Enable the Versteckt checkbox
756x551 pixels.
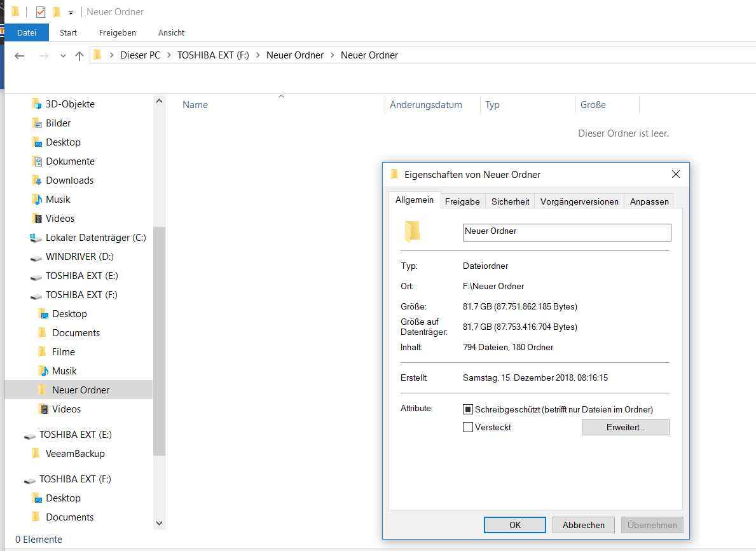468,427
